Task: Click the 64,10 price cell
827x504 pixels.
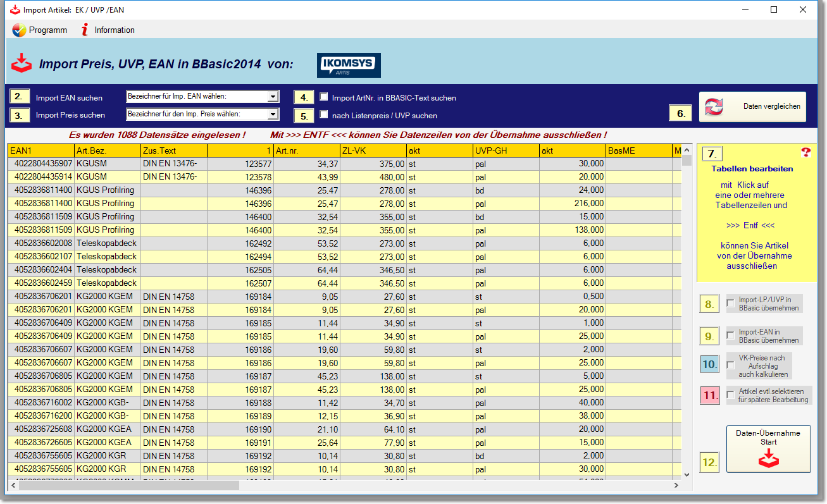Action: [373, 429]
